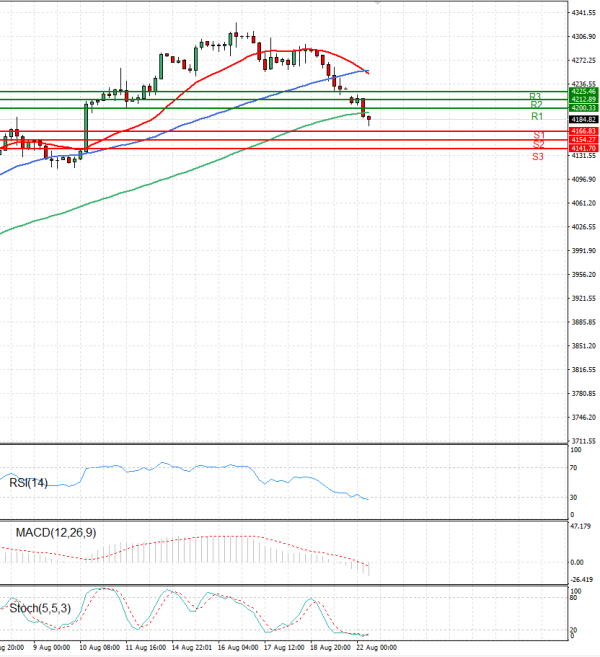
Task: Click the 4341.55 price axis value
Action: click(584, 13)
